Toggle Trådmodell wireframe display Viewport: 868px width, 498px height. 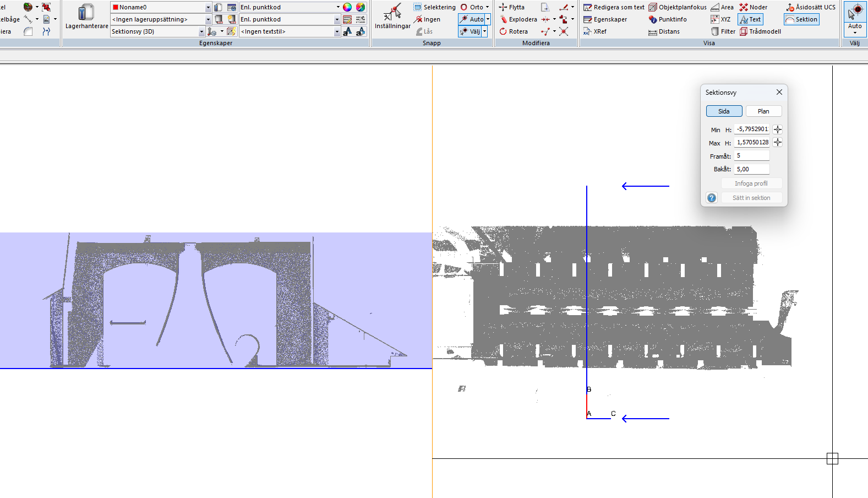tap(760, 31)
